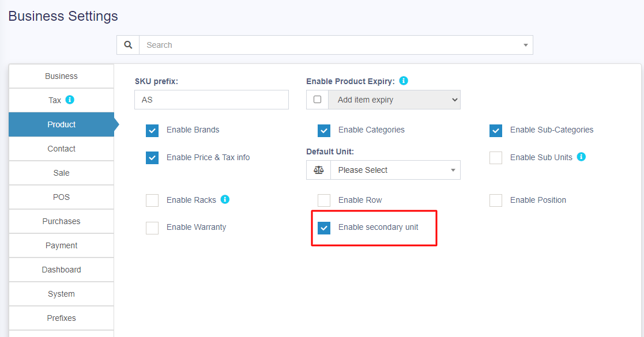644x337 pixels.
Task: Open the settings search dropdown arrow
Action: click(x=525, y=45)
